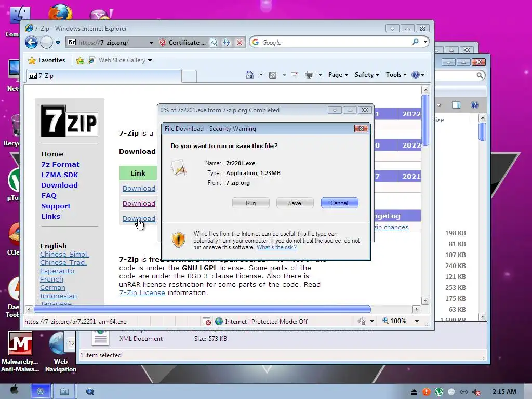The width and height of the screenshot is (532, 399).
Task: Click the Home page icon
Action: tap(250, 75)
